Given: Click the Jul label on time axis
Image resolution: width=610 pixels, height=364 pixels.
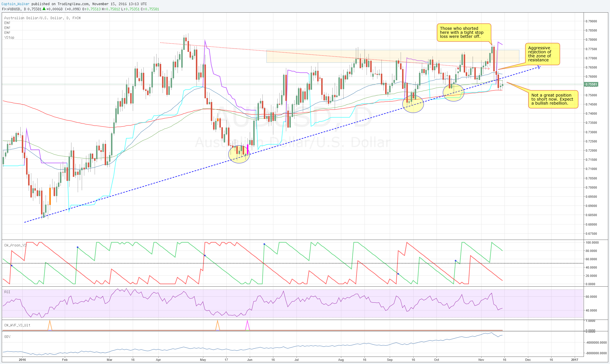Looking at the screenshot, I should pos(297,360).
